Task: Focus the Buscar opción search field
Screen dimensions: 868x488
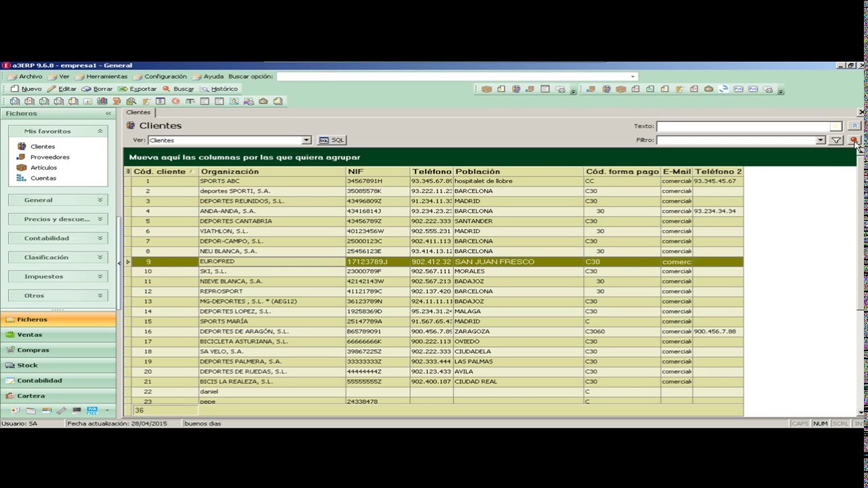Action: [456, 77]
